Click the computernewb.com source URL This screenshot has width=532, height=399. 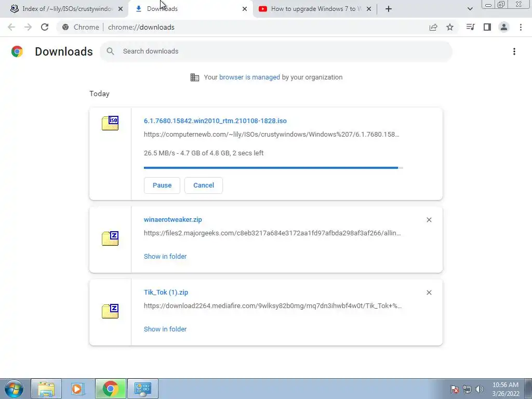271,135
